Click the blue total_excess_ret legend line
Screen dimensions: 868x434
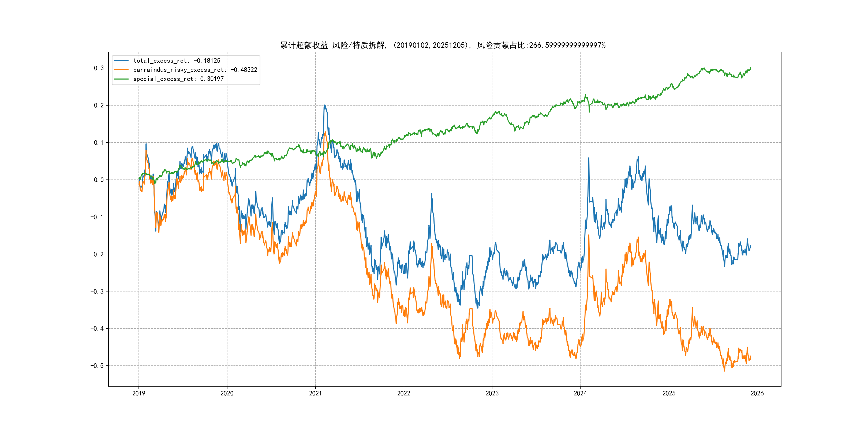click(121, 61)
